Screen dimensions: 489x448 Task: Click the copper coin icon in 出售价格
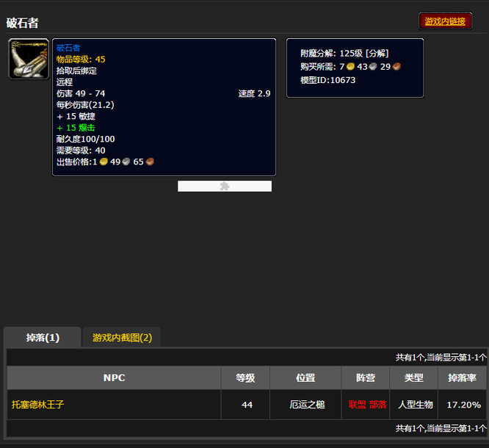click(150, 162)
